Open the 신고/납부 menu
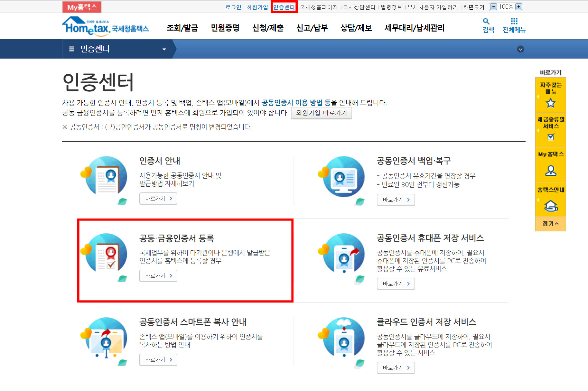 (312, 28)
